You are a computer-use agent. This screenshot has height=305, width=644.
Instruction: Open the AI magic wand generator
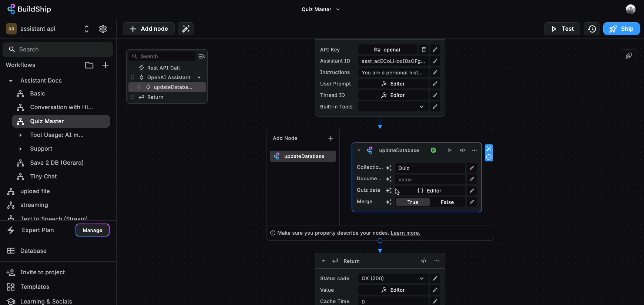[186, 29]
